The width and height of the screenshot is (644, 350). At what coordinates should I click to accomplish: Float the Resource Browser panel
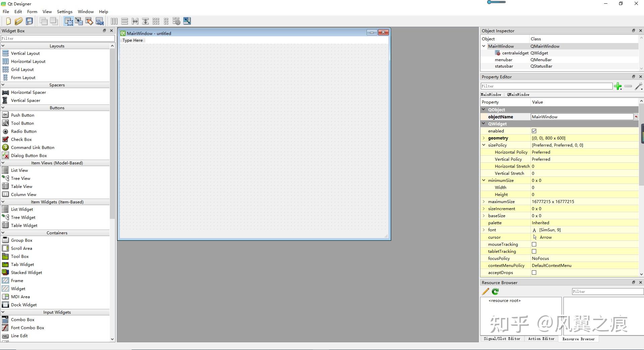[x=634, y=282]
